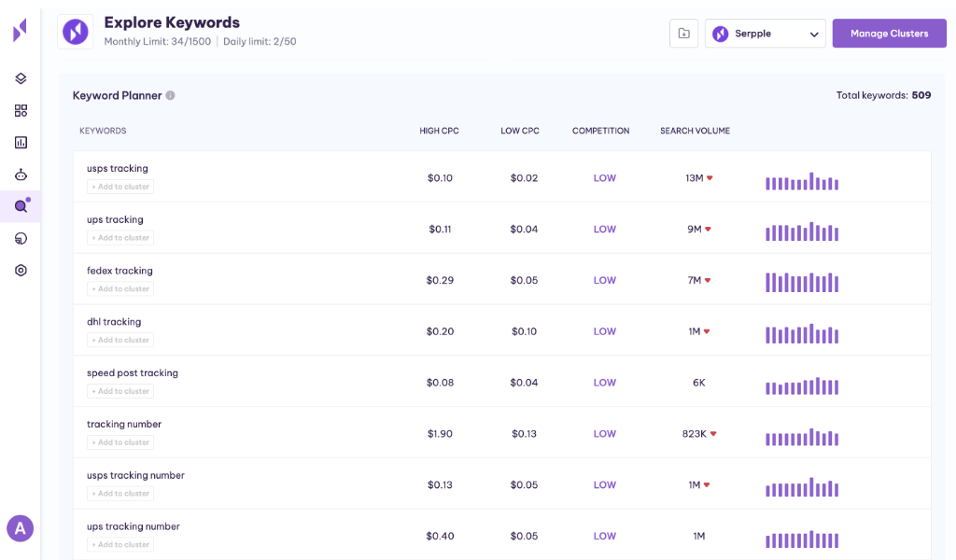This screenshot has height=560, width=956.
Task: Sort by the KEYWORDS column header
Action: click(103, 131)
